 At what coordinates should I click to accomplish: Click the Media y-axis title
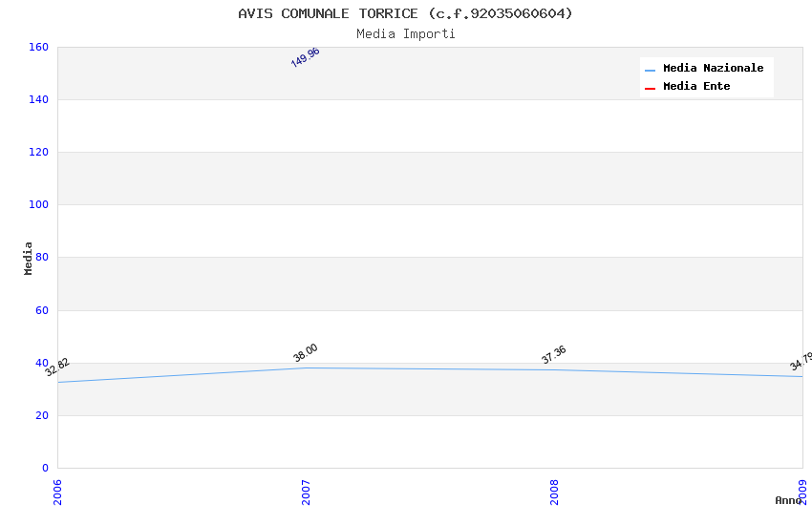pyautogui.click(x=28, y=258)
